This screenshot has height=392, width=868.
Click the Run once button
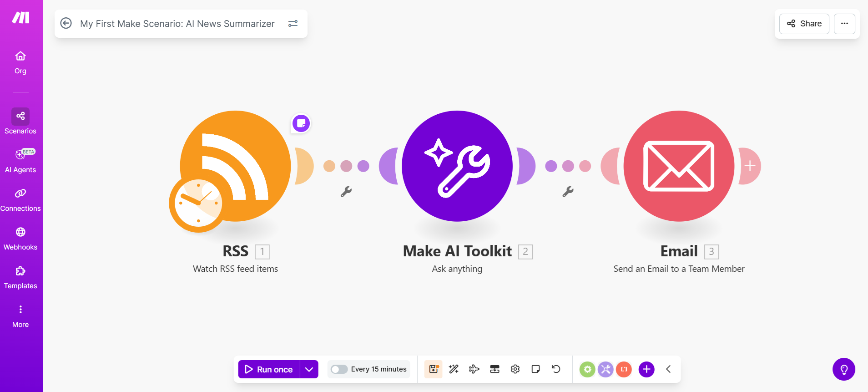pyautogui.click(x=269, y=369)
